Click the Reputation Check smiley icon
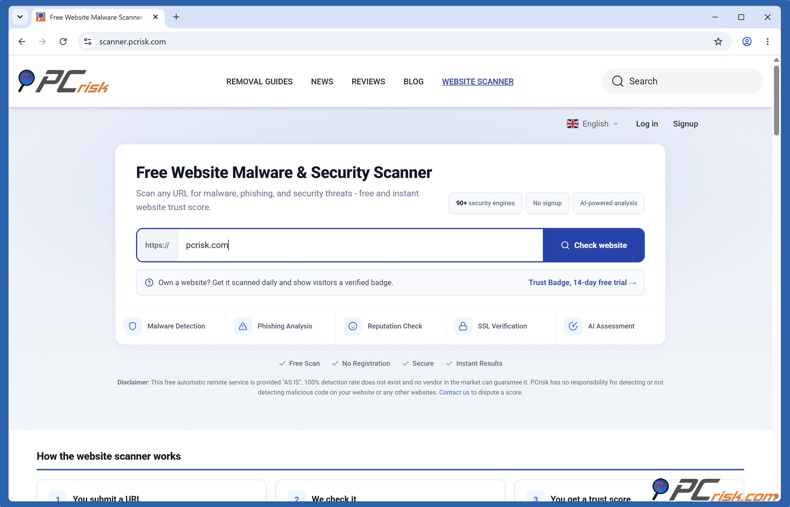 353,326
